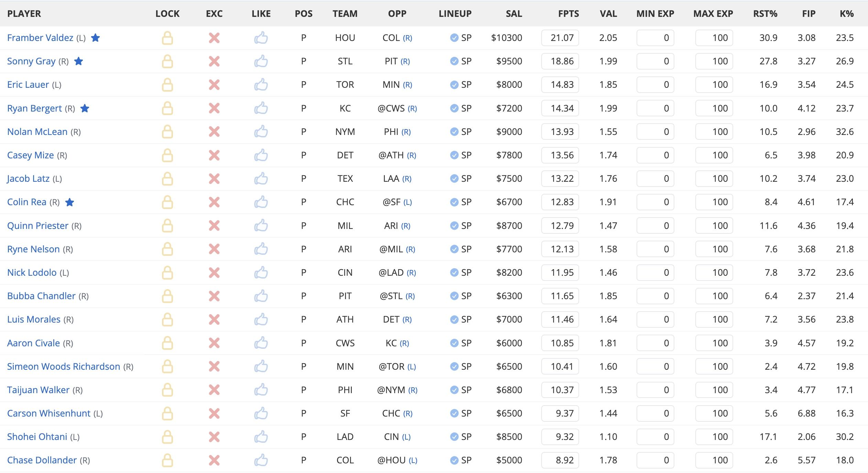
Task: Open Nolan McLean player link
Action: pos(37,132)
